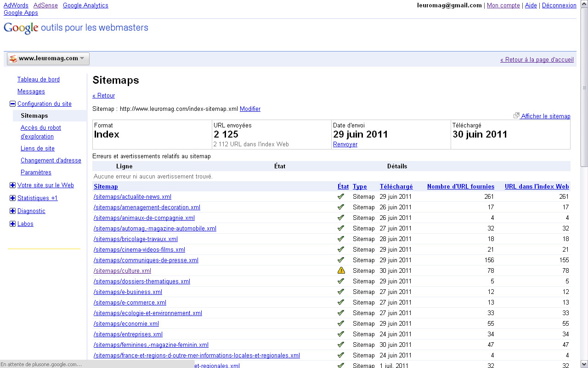The height and width of the screenshot is (368, 588).
Task: Click the external-link icon beside Afficher le sitemap
Action: [x=516, y=116]
